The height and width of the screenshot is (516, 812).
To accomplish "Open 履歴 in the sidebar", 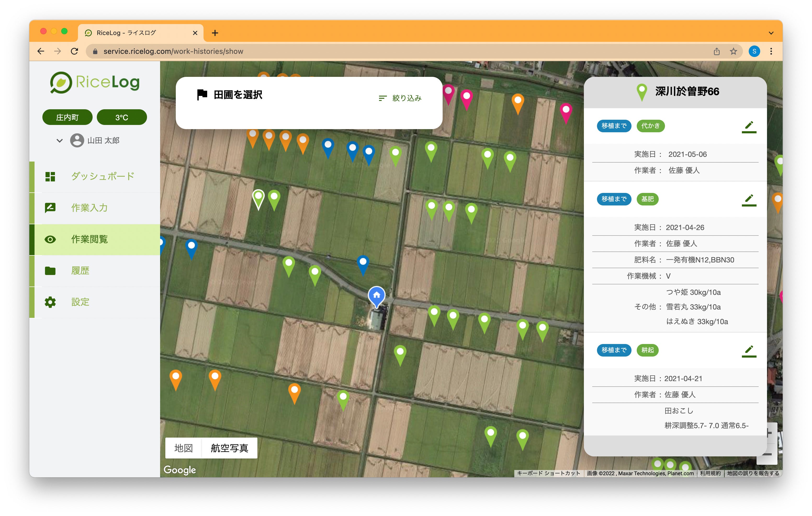I will click(80, 271).
